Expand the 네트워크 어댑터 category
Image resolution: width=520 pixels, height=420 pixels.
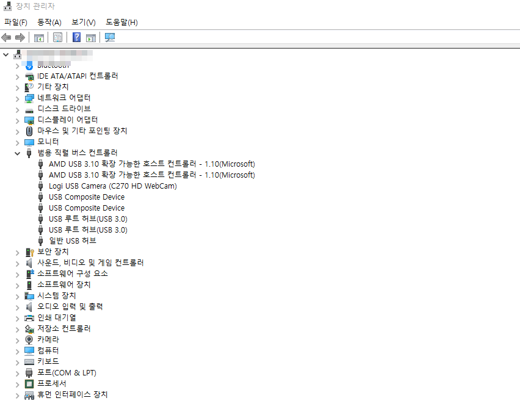click(x=17, y=98)
